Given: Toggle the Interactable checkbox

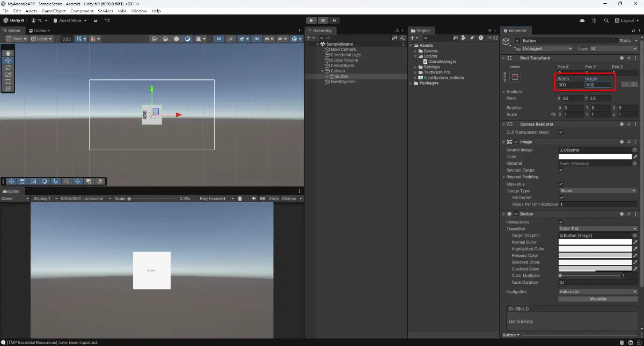Looking at the screenshot, I should (561, 222).
